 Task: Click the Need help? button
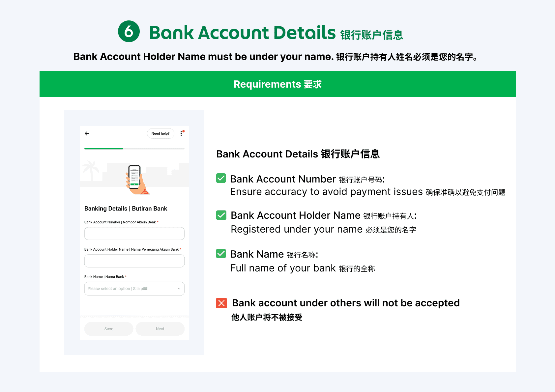(x=161, y=133)
